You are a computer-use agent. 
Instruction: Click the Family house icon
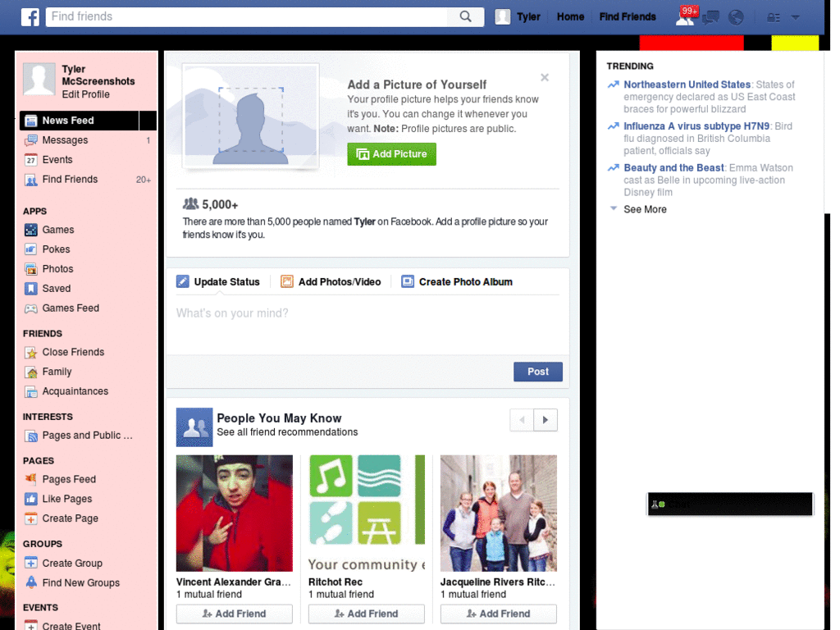point(31,372)
